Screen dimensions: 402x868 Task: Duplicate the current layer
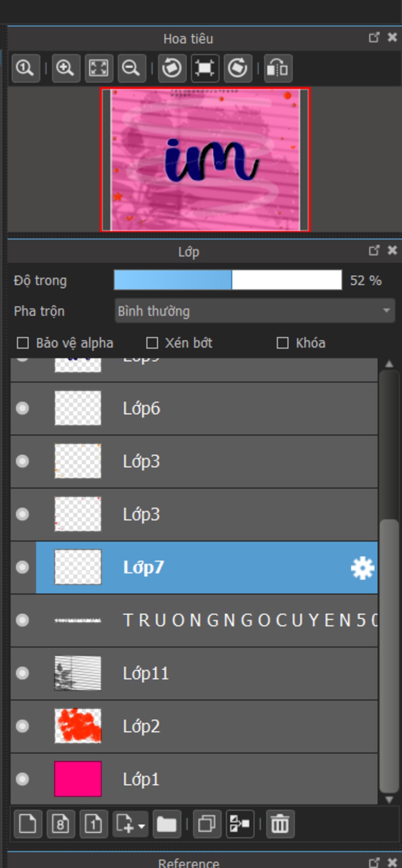207,824
